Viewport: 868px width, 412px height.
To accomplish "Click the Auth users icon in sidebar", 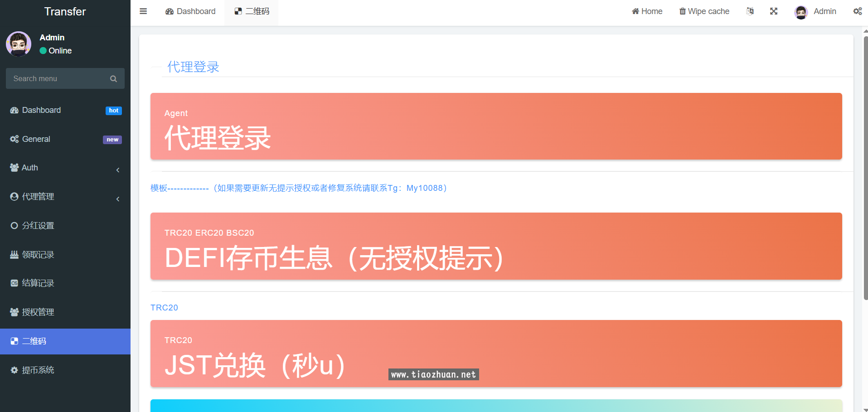I will [15, 168].
